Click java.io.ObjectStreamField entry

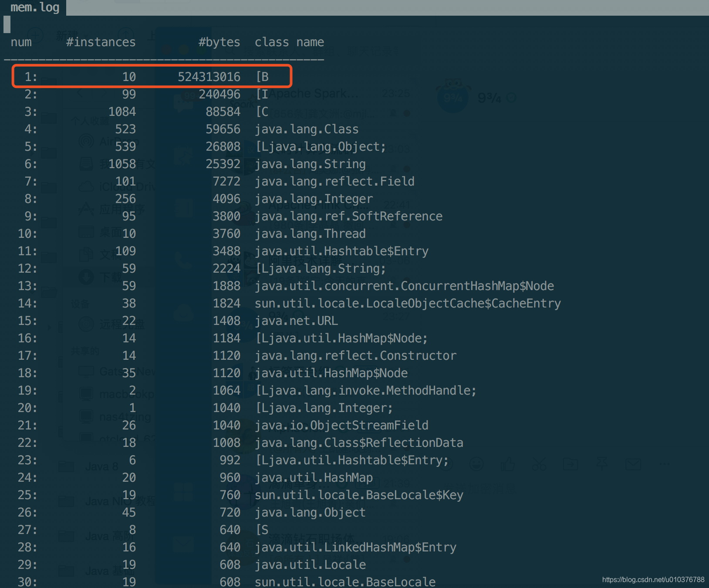341,426
